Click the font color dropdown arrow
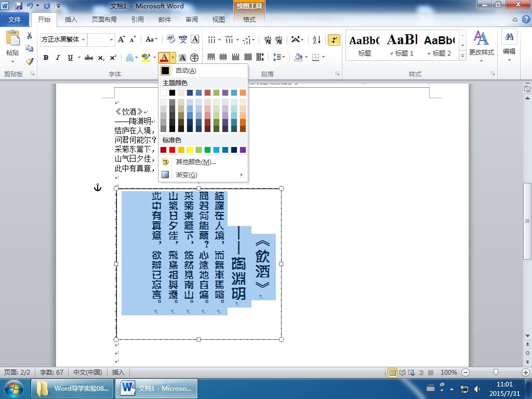Image resolution: width=532 pixels, height=399 pixels. pyautogui.click(x=173, y=58)
